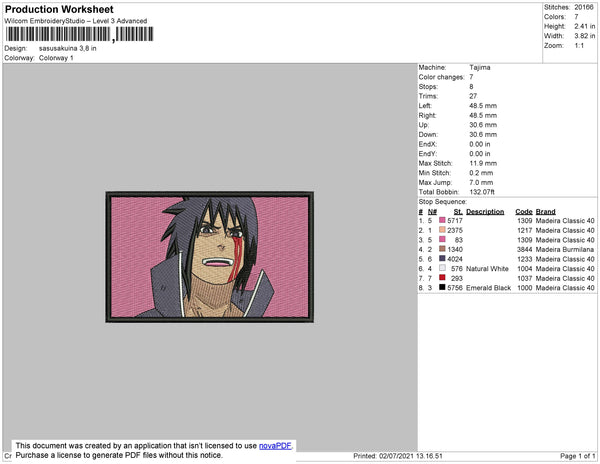Viewport: 600px width, 464px height.
Task: Select EndX value '0.00 in'
Action: tap(480, 144)
